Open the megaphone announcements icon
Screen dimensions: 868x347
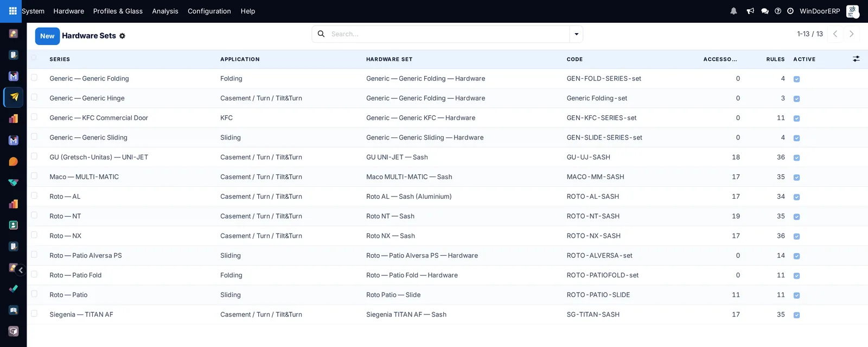pos(750,11)
